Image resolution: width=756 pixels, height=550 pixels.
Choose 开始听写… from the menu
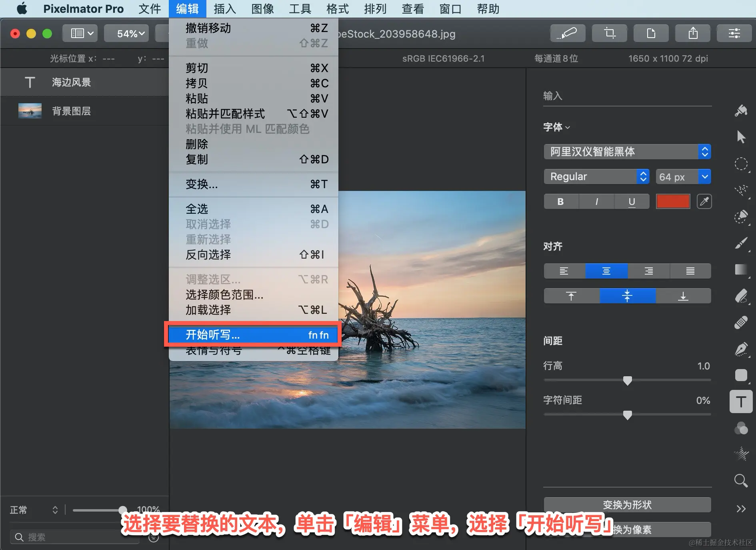coord(253,335)
